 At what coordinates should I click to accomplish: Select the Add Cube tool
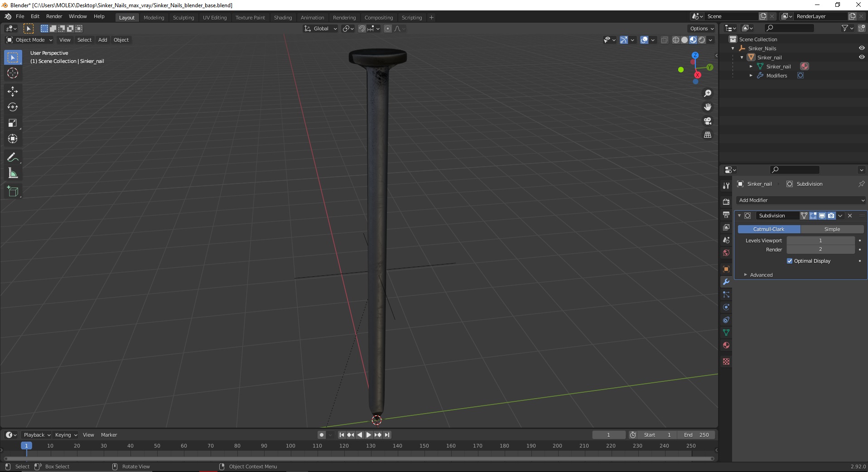(x=13, y=192)
